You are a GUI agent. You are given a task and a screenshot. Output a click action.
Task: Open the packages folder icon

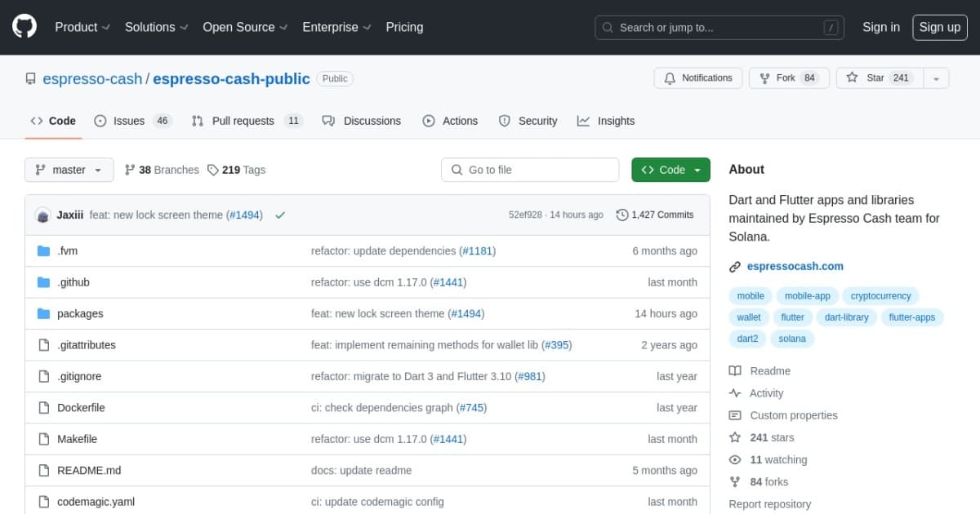(44, 313)
